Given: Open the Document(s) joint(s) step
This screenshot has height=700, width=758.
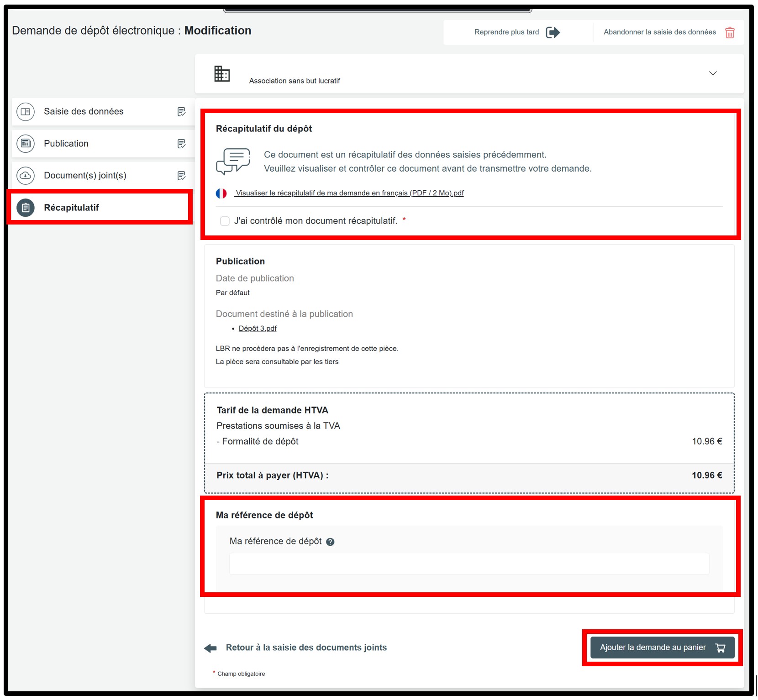Looking at the screenshot, I should 85,176.
